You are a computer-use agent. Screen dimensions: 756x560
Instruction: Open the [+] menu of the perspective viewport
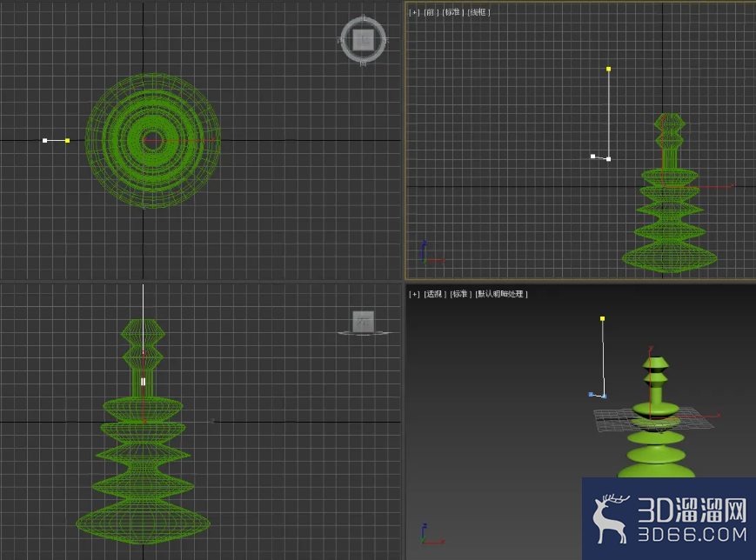click(x=414, y=294)
